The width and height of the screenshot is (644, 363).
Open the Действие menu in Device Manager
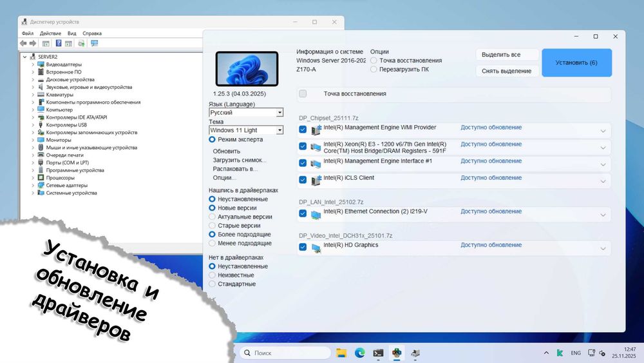coord(50,34)
